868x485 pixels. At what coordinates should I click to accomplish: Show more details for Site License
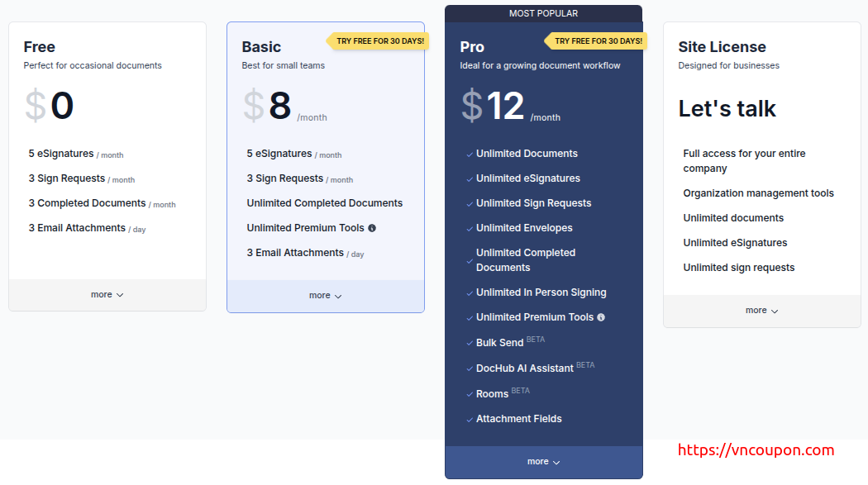[x=762, y=311]
